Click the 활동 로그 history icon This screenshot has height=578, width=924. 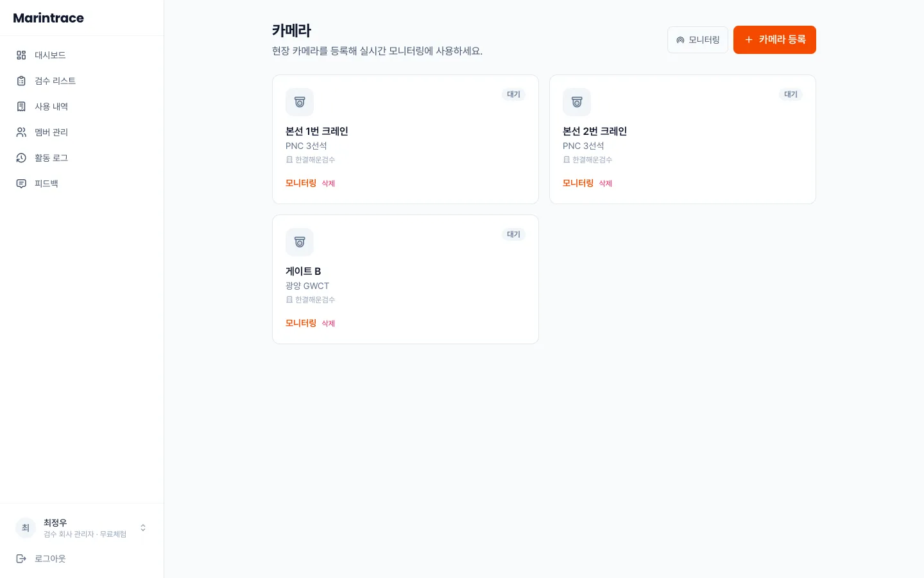21,158
